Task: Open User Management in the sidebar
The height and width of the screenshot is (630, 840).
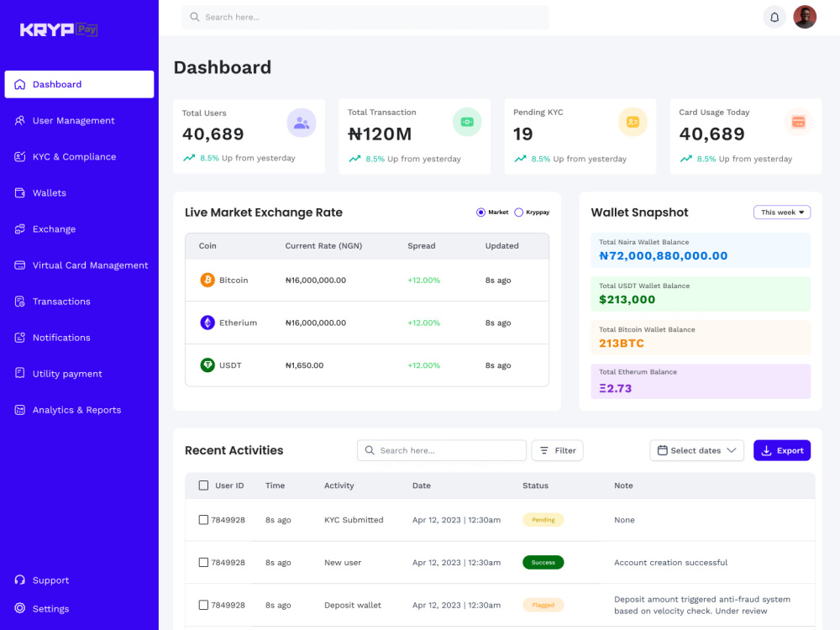Action: 65,120
